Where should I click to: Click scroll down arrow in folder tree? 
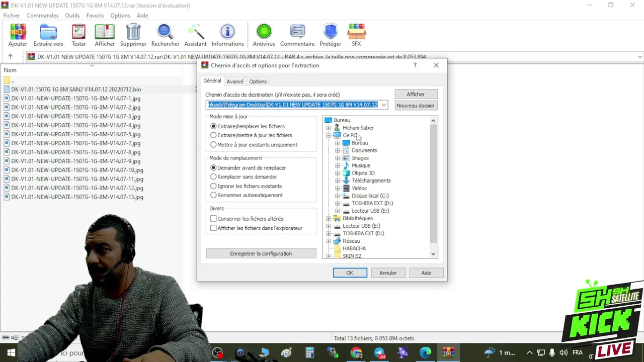click(x=433, y=254)
